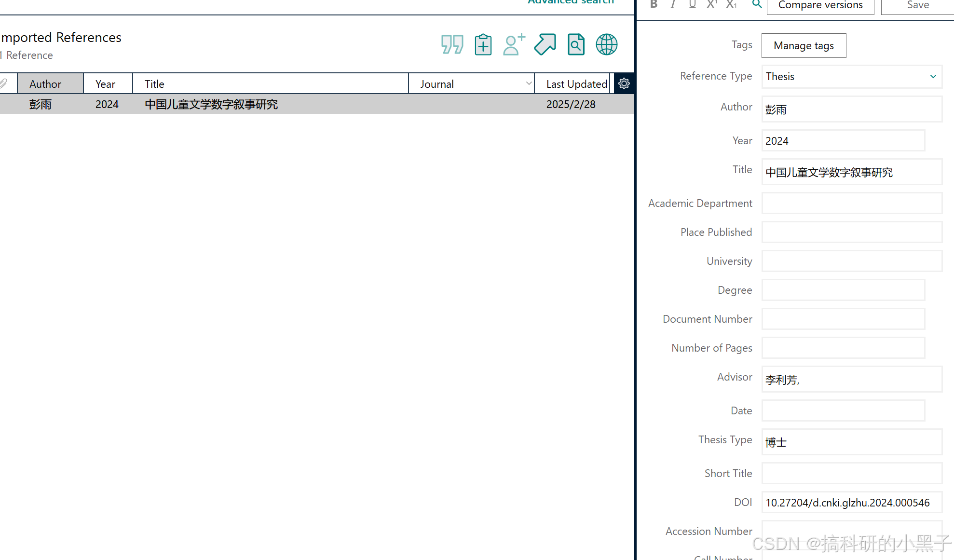
Task: Expand the Reference Type Thesis dropdown
Action: click(933, 76)
